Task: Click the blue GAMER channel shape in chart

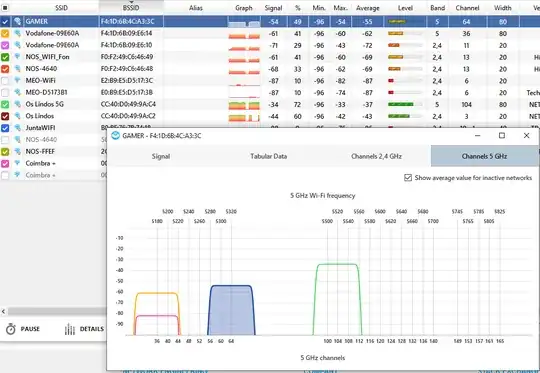Action: point(231,310)
